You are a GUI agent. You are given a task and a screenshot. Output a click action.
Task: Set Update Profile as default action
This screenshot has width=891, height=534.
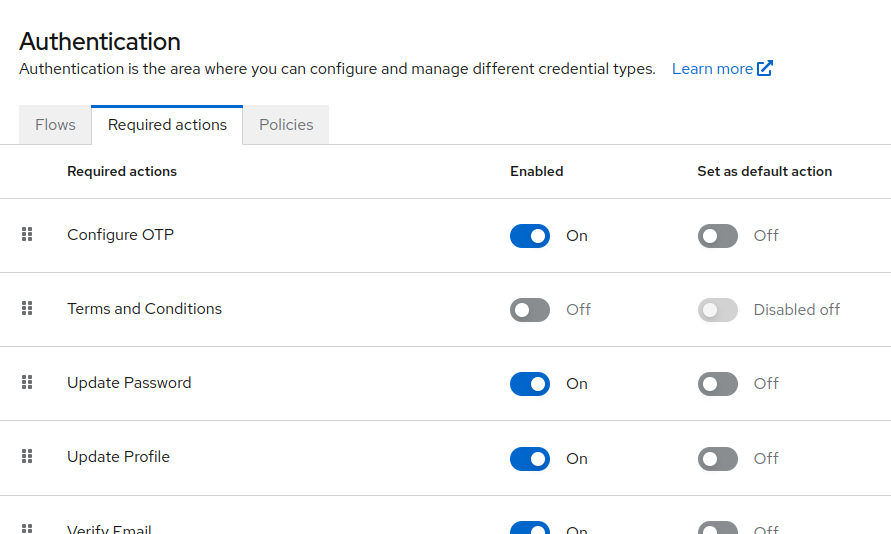[x=717, y=458]
